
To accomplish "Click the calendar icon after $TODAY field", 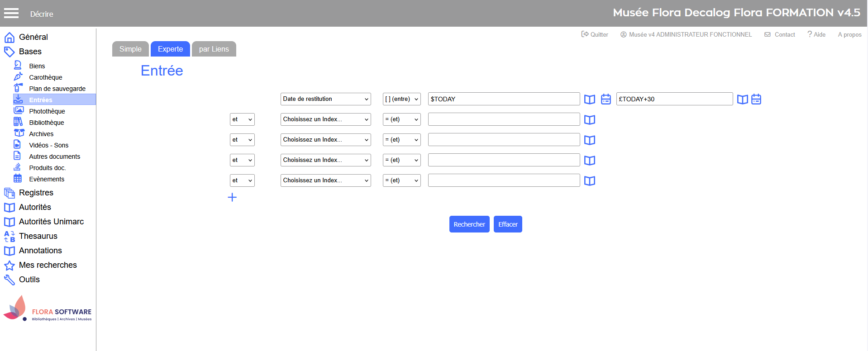I will pyautogui.click(x=606, y=99).
